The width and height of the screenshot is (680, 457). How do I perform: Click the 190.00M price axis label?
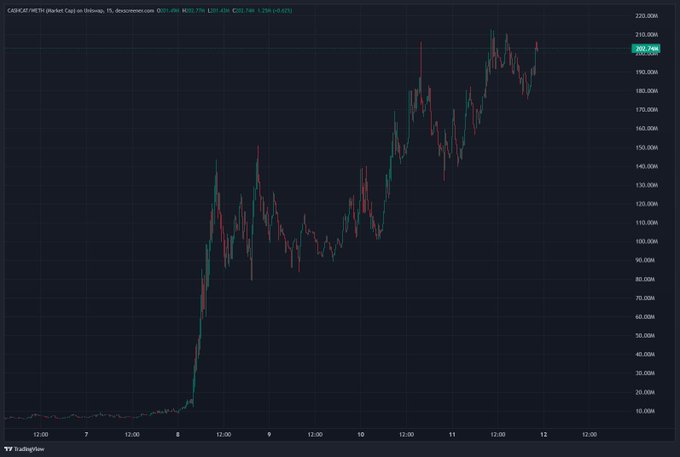(x=646, y=72)
